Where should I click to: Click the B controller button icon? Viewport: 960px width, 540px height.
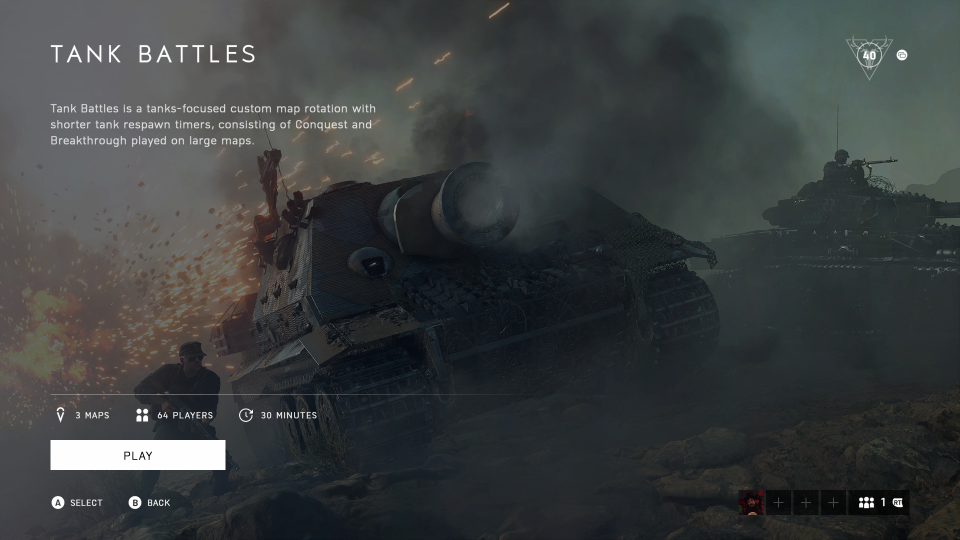[135, 503]
